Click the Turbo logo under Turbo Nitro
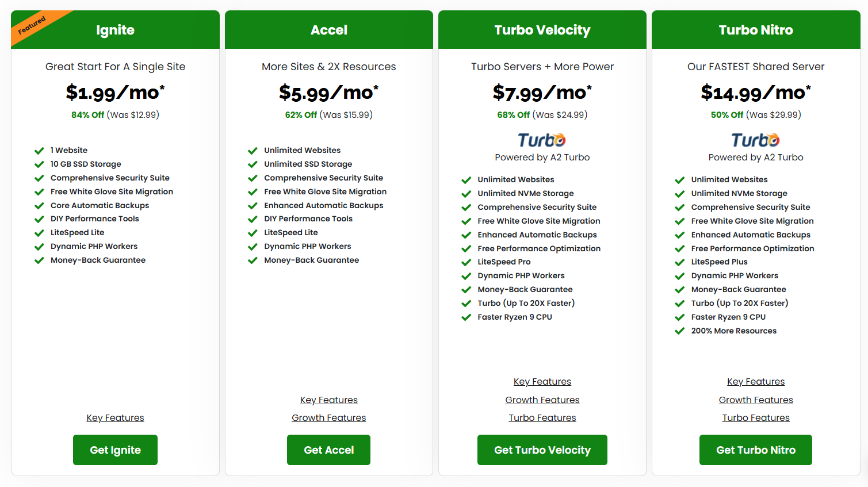Screen dimensions: 868x487 [x=755, y=140]
